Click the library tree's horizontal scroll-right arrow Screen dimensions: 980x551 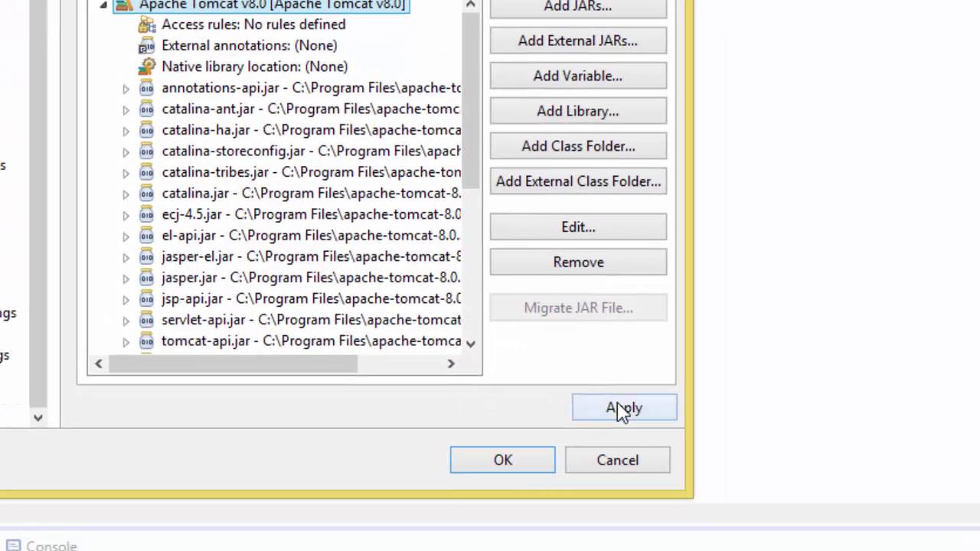[x=451, y=364]
